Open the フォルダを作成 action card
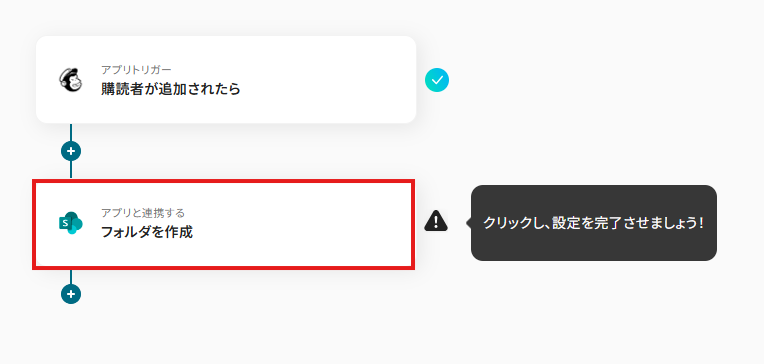 pyautogui.click(x=224, y=224)
